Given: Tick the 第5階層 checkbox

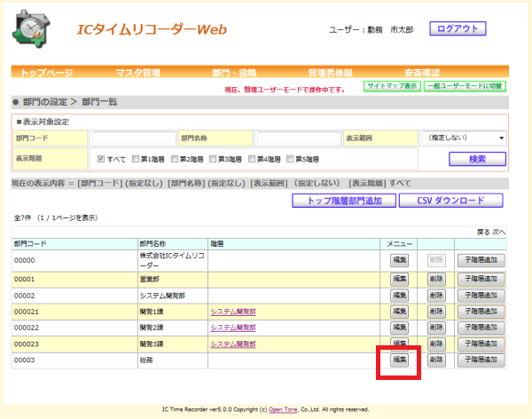Looking at the screenshot, I should tap(290, 159).
